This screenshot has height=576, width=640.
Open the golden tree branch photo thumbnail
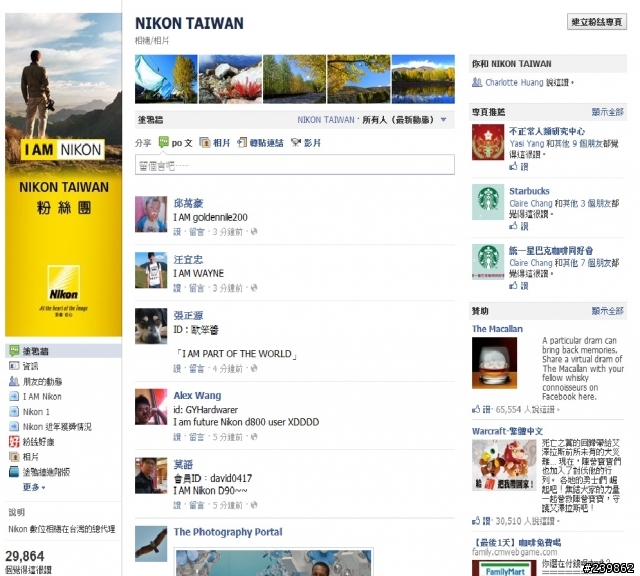[x=359, y=79]
